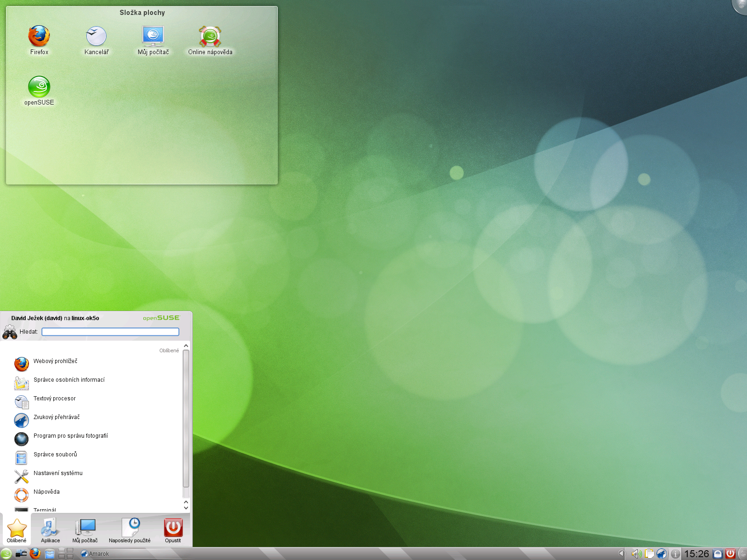
Task: Open the clipboard tray icon
Action: click(x=649, y=554)
